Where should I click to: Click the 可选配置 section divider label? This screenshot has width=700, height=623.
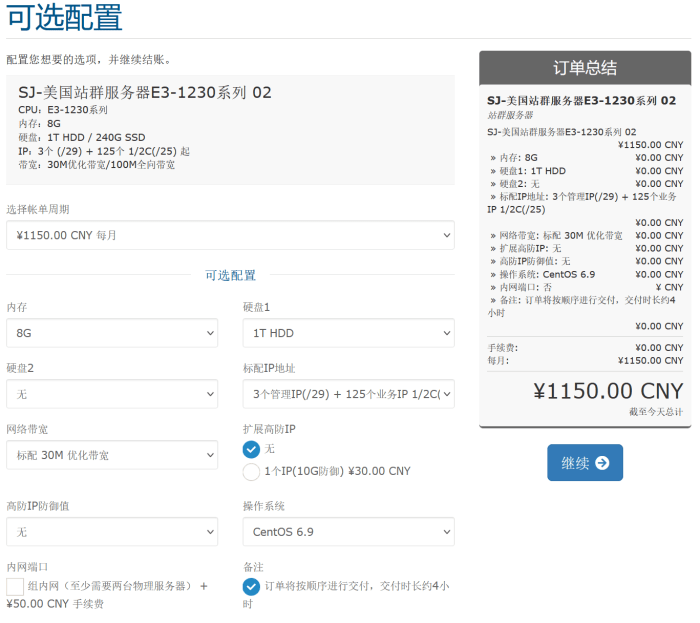pos(230,275)
